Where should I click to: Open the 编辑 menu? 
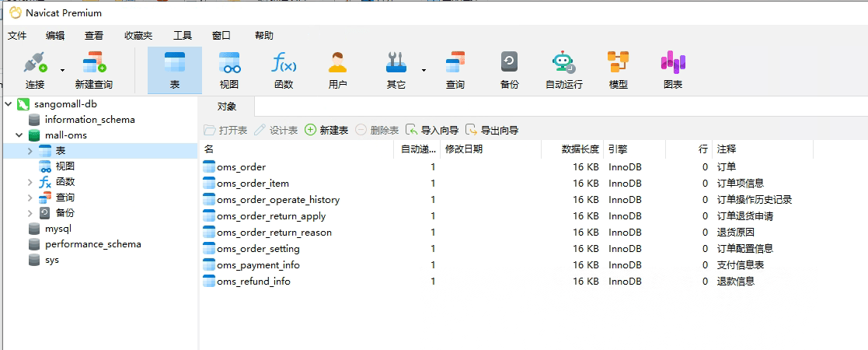coord(55,36)
